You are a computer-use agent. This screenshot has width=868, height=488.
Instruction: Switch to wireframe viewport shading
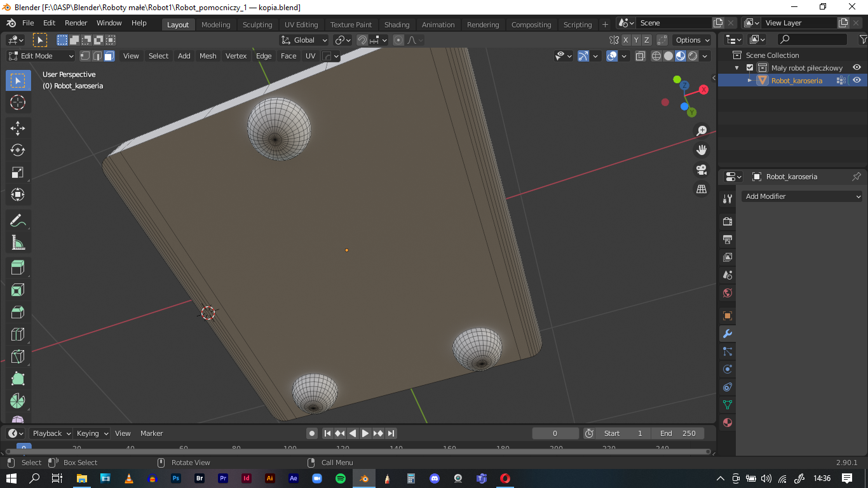tap(656, 56)
